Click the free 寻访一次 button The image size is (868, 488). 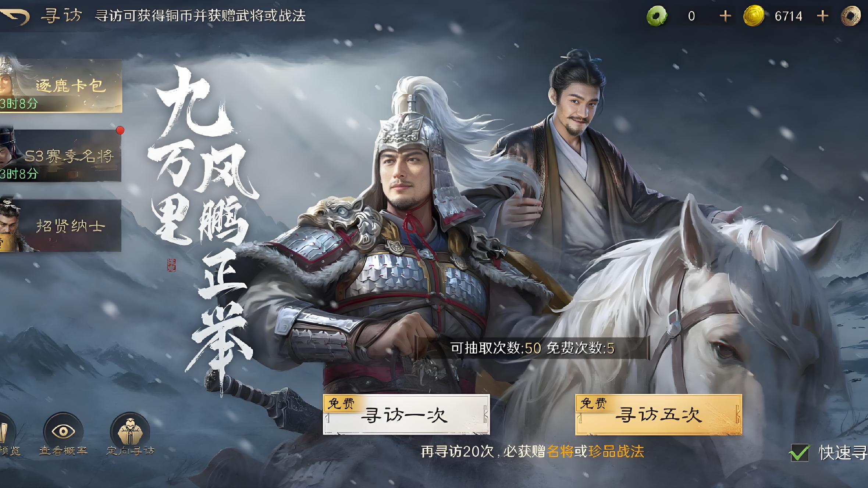pos(406,415)
